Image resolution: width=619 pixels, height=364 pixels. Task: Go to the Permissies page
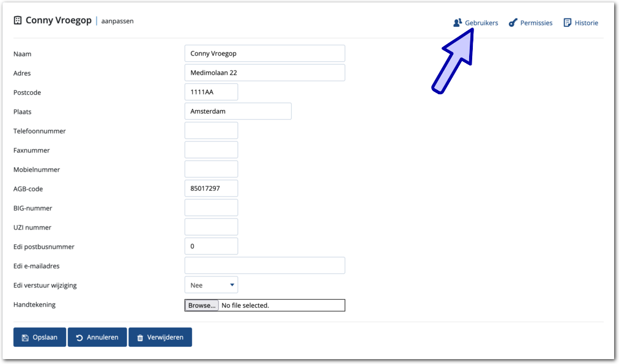536,23
